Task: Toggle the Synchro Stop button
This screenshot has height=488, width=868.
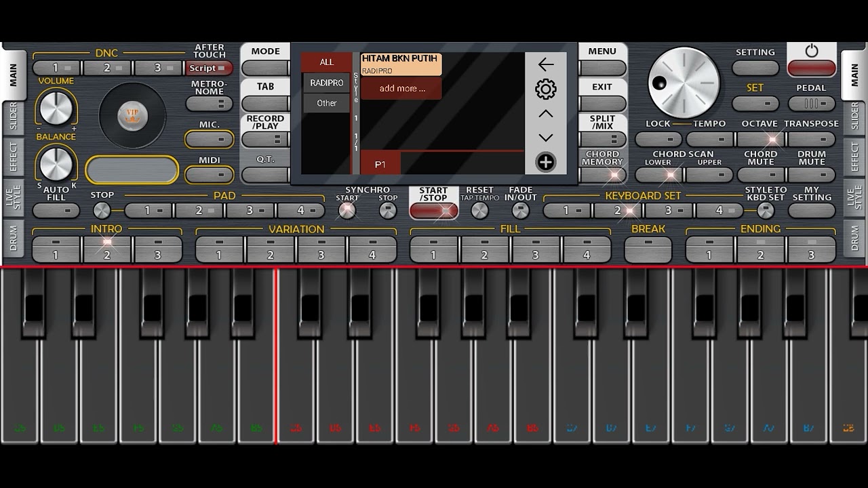Action: pyautogui.click(x=388, y=210)
